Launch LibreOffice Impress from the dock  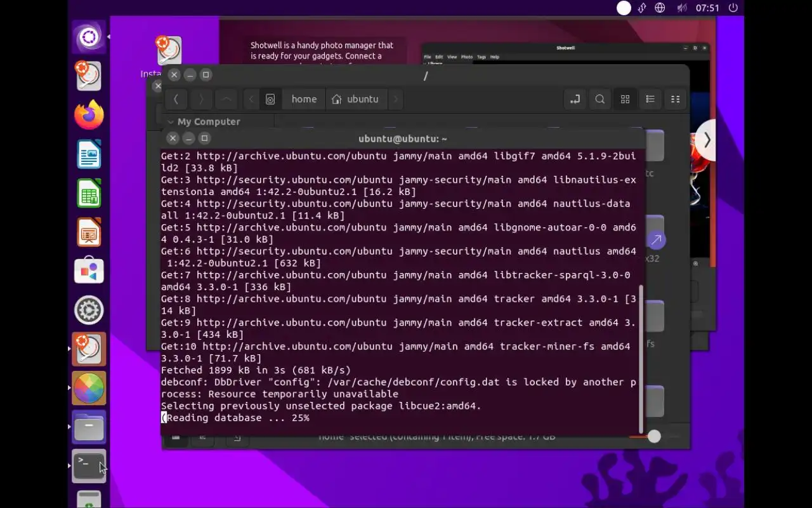pos(89,232)
